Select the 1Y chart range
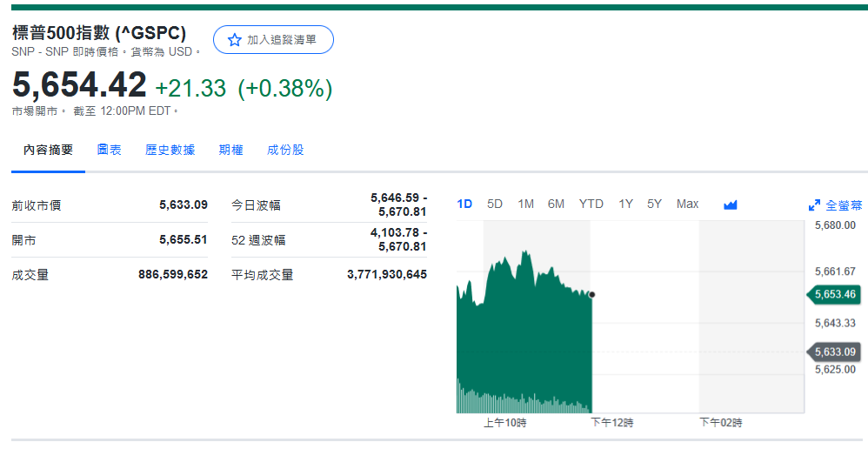Viewport: 868px width, 449px height. click(625, 204)
